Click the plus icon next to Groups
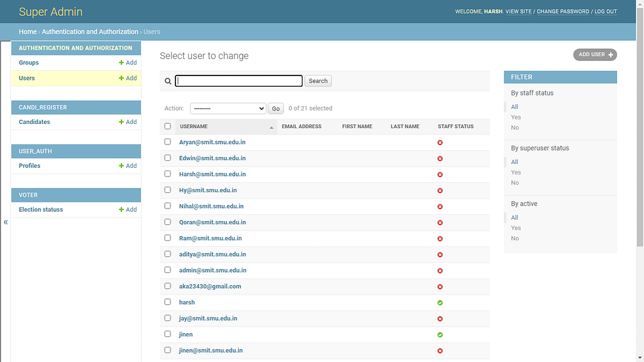The width and height of the screenshot is (644, 362). pos(121,63)
